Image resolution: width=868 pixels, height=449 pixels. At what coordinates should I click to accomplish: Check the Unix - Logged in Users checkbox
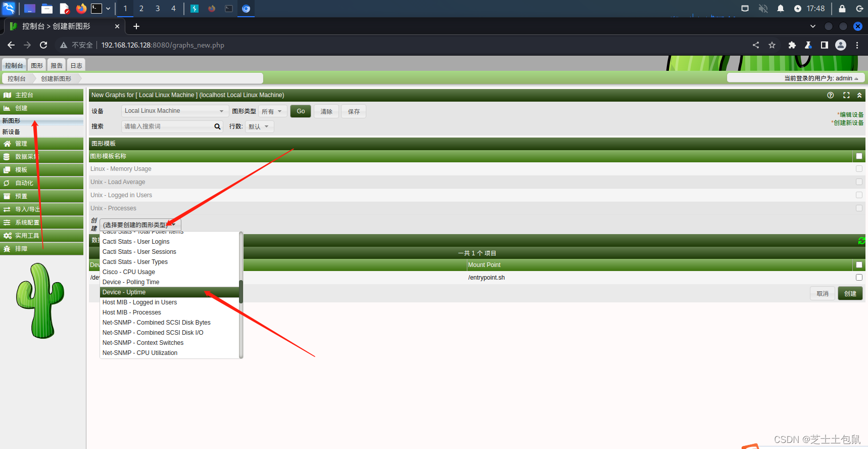(859, 195)
